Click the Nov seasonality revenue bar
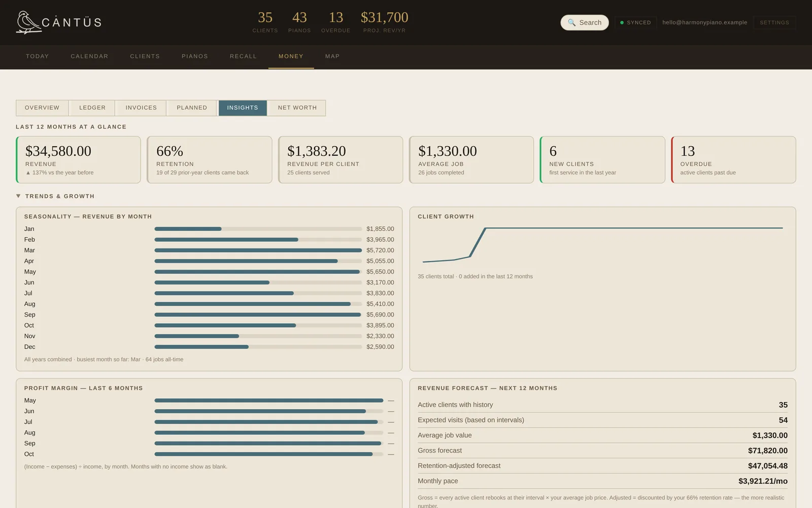 (x=258, y=336)
